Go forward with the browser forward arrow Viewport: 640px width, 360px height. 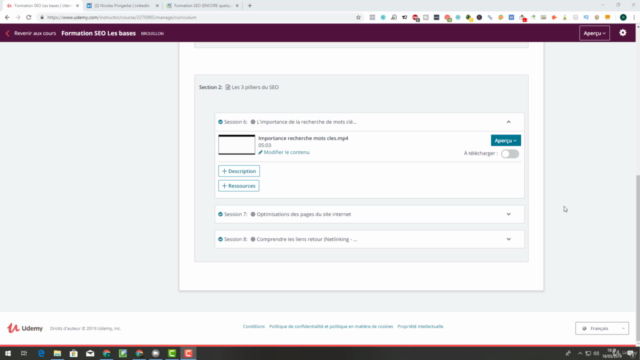tap(18, 18)
